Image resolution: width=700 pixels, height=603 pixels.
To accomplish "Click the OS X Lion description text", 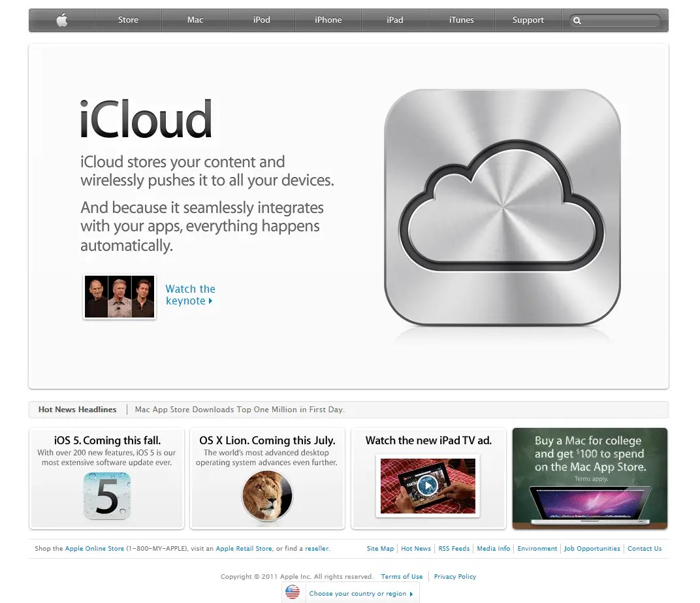I will [x=266, y=457].
